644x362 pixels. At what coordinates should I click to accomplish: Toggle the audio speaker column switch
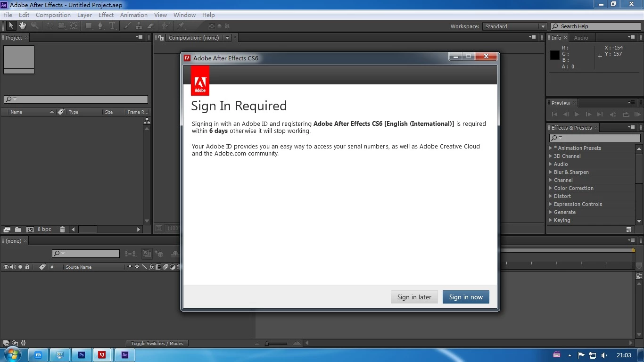coord(13,267)
